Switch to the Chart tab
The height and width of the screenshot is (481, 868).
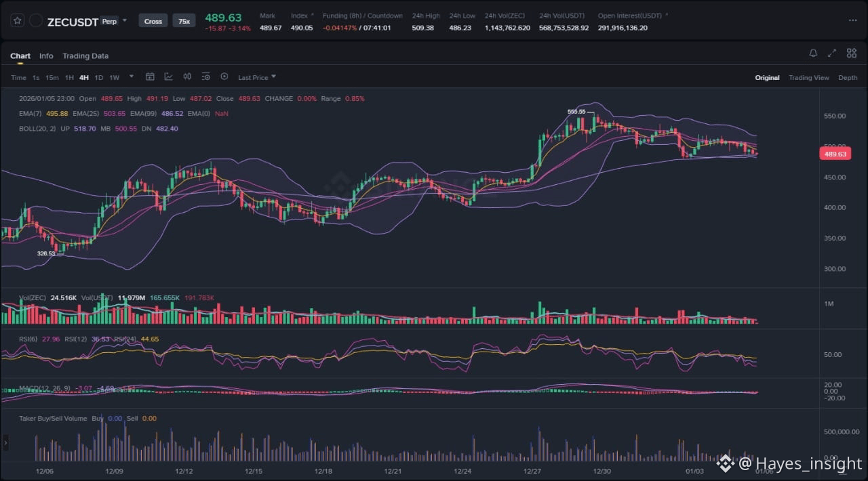(20, 56)
